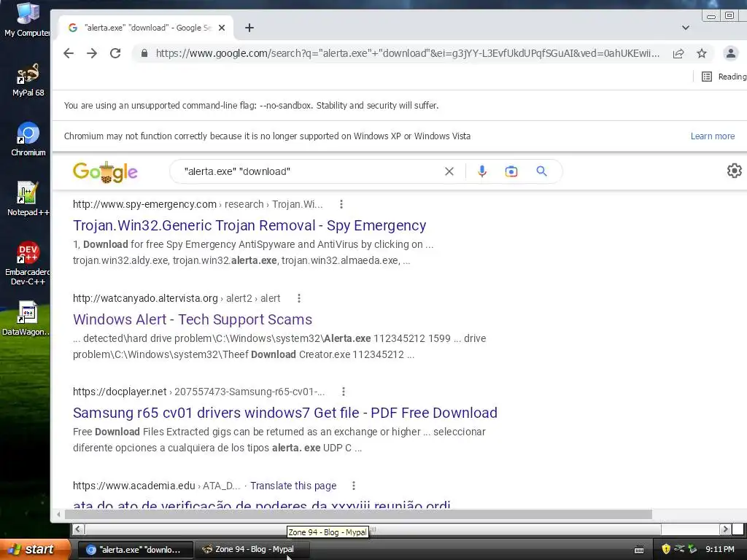Click Translate this page link

coord(293,486)
